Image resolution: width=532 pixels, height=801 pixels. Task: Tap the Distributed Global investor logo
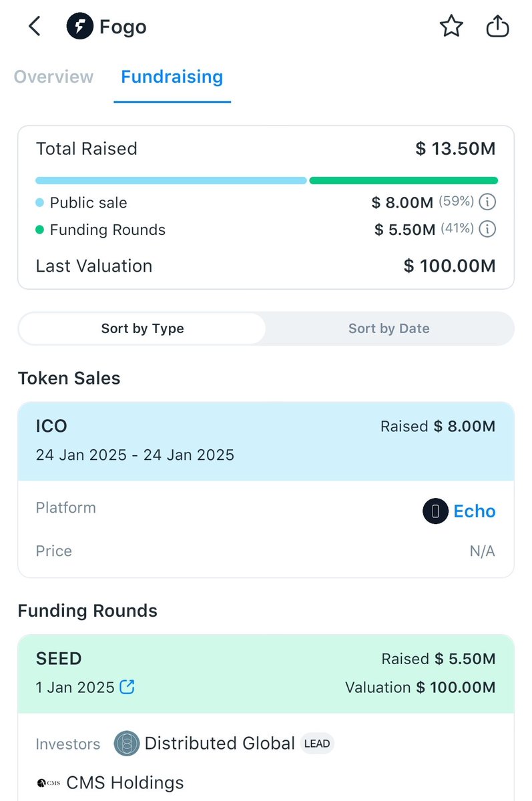coord(127,744)
